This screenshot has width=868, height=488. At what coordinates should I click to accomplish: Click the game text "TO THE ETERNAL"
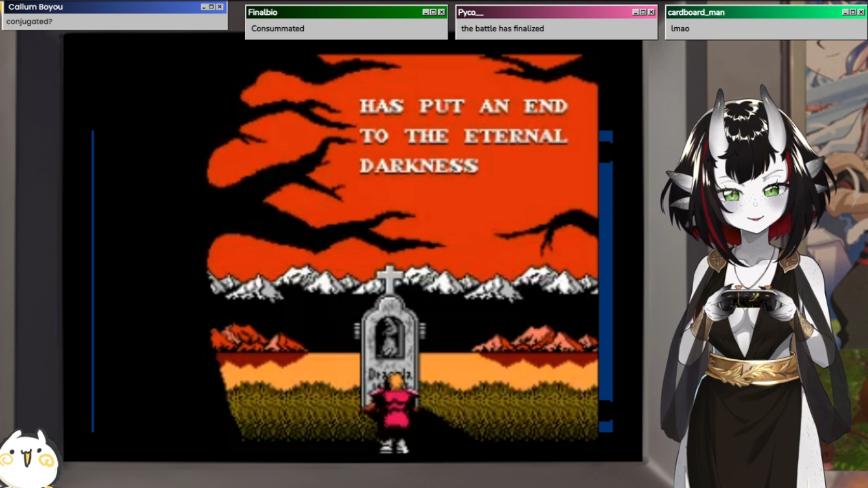464,136
